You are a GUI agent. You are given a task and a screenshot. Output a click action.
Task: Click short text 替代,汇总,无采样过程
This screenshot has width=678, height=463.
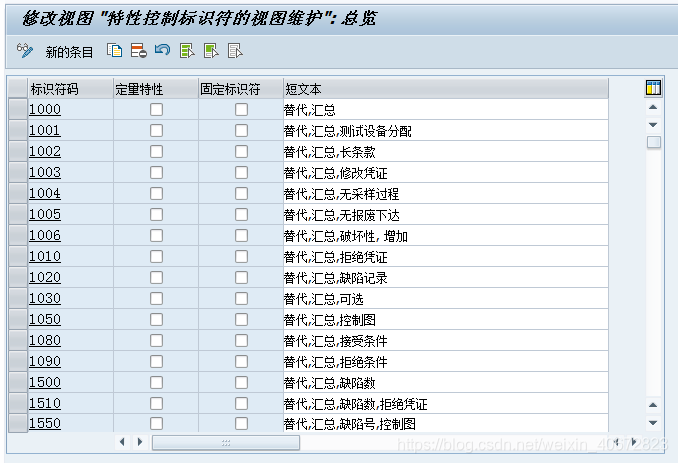point(342,194)
